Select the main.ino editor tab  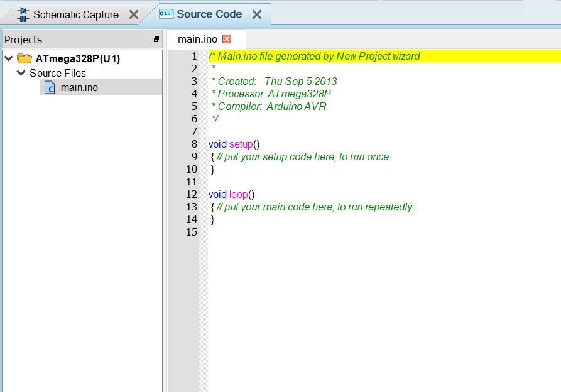pyautogui.click(x=197, y=39)
